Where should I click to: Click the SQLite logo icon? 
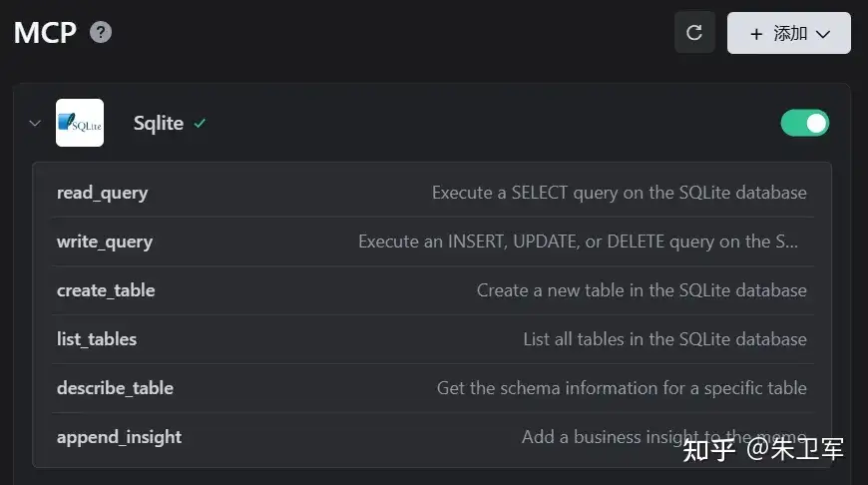tap(80, 123)
